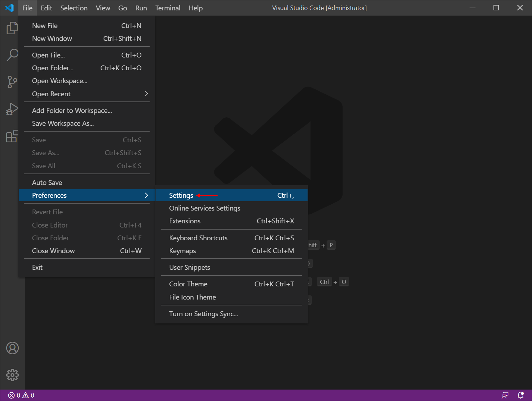532x401 pixels.
Task: Click the Manage gear icon
Action: pos(12,375)
